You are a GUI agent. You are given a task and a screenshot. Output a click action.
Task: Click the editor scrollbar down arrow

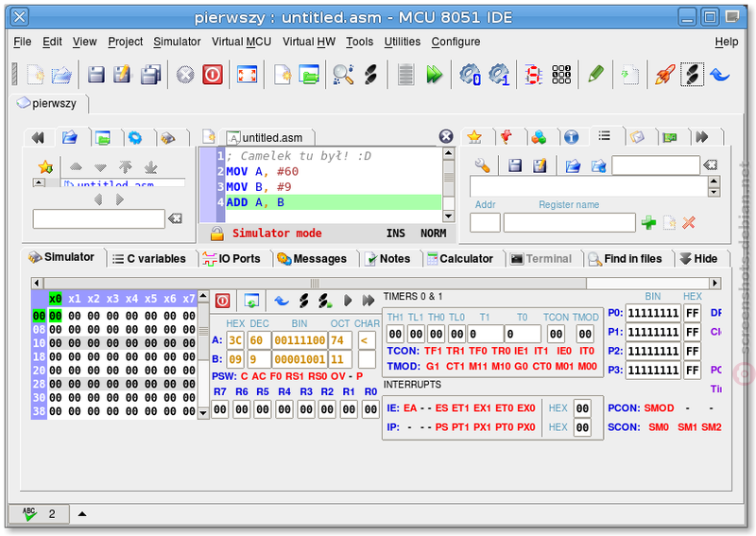448,216
